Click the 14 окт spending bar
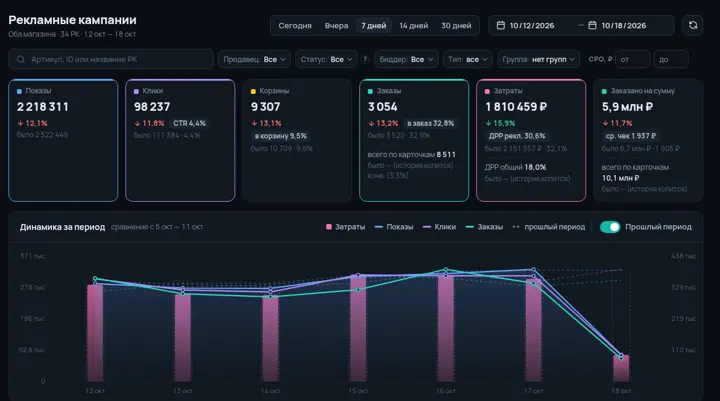The image size is (720, 401). coord(270,339)
